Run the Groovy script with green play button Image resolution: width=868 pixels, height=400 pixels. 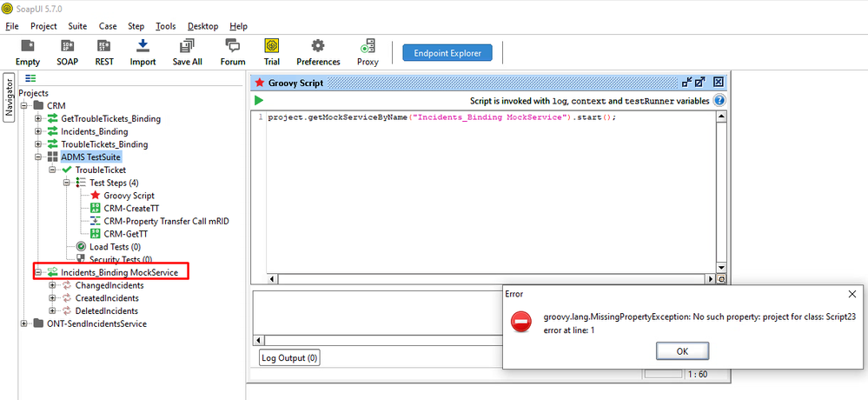(259, 101)
